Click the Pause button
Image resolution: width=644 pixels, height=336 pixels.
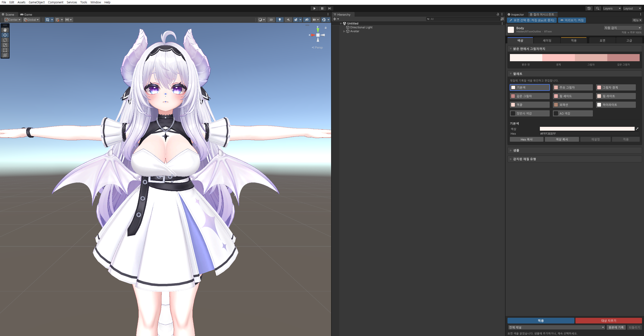(x=322, y=8)
